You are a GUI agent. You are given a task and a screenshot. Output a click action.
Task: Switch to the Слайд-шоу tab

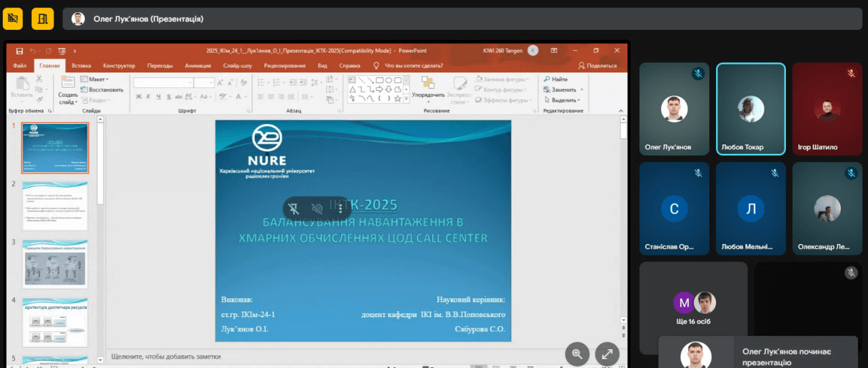pyautogui.click(x=237, y=66)
